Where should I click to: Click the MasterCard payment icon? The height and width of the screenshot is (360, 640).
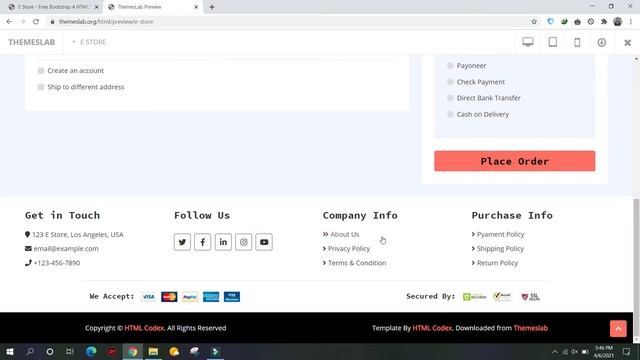(169, 297)
